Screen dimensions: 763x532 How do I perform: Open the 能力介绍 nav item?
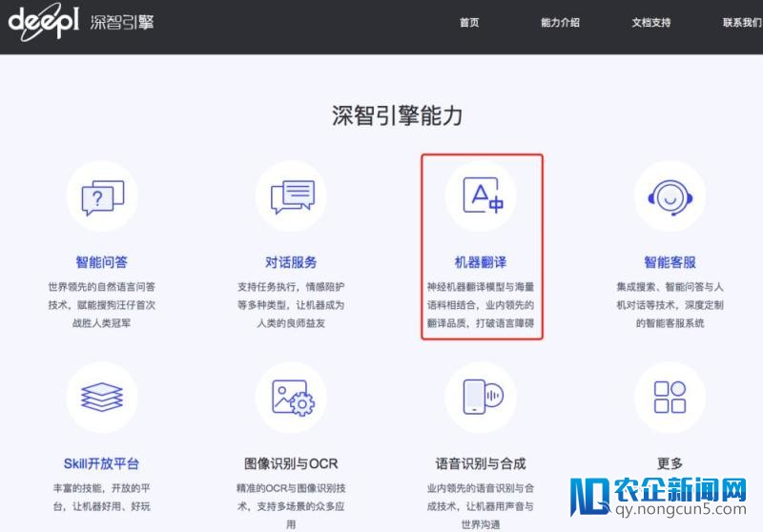[560, 22]
